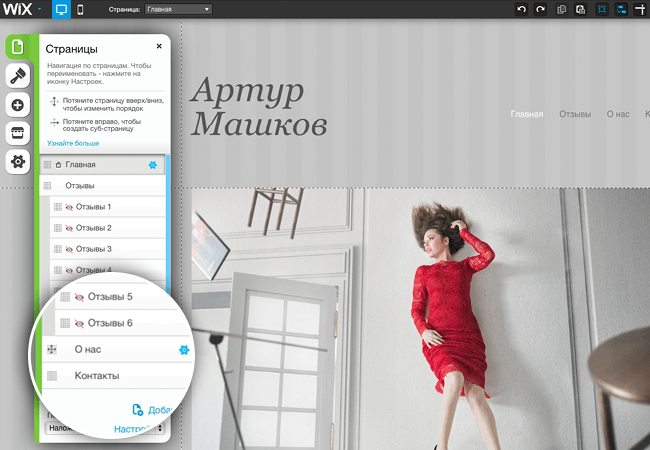Open the Settings gear sidebar tool

18,162
